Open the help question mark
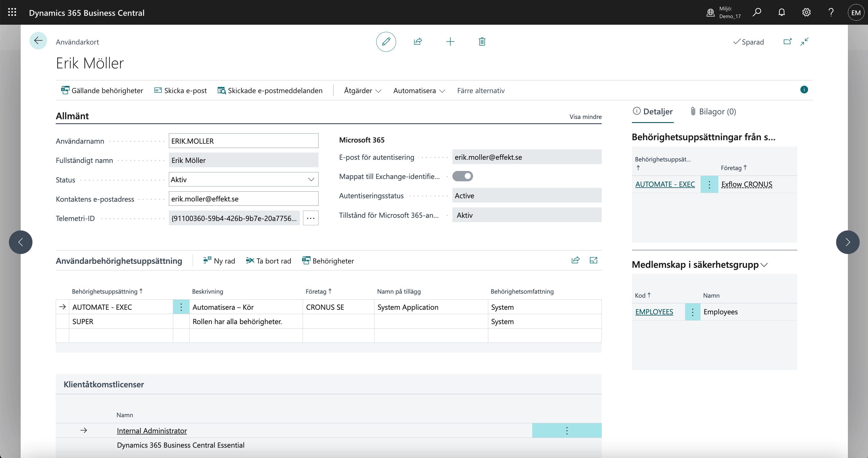868x458 pixels. [831, 12]
